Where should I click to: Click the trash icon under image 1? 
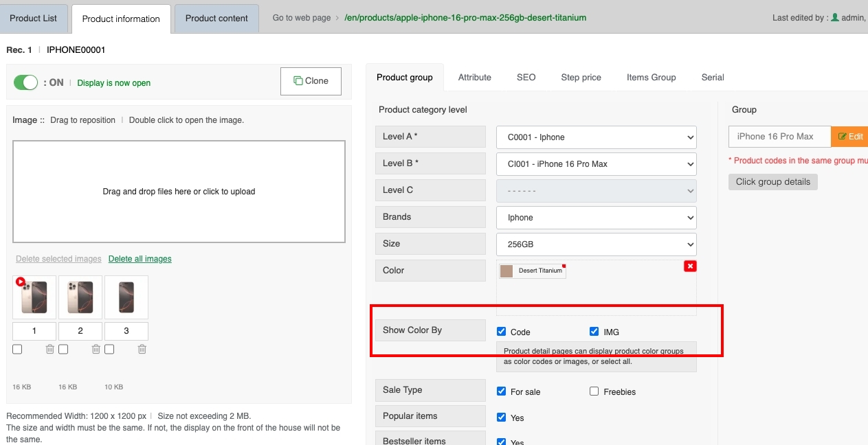50,350
